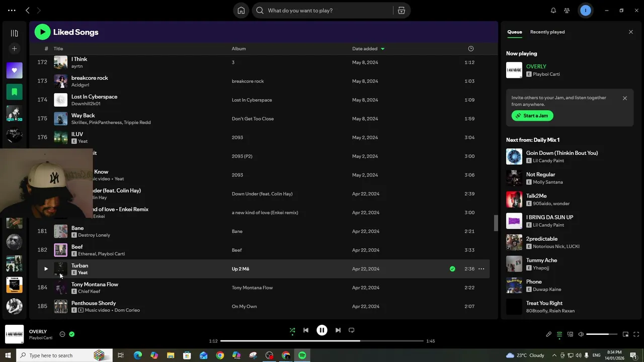
Task: Select queue item 'Talk2Me'
Action: (536, 196)
